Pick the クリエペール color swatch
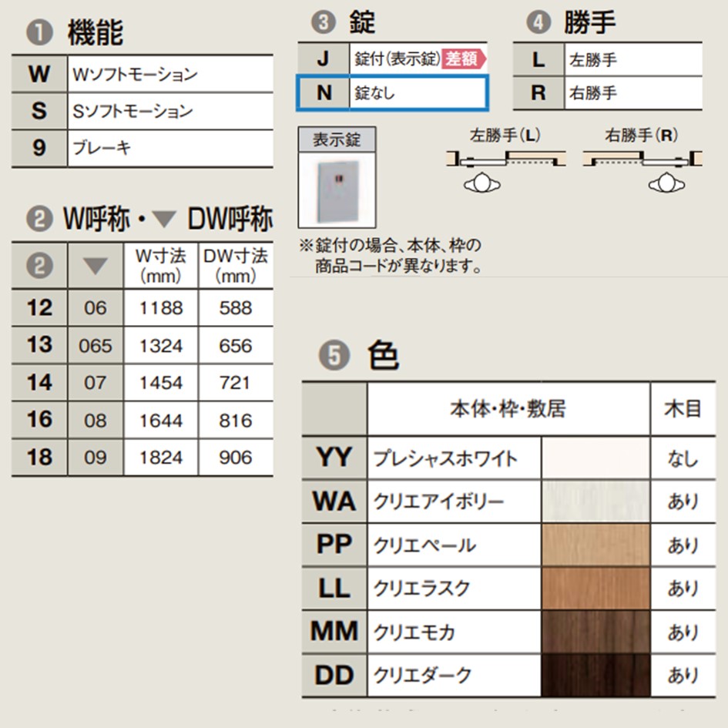 pos(595,545)
